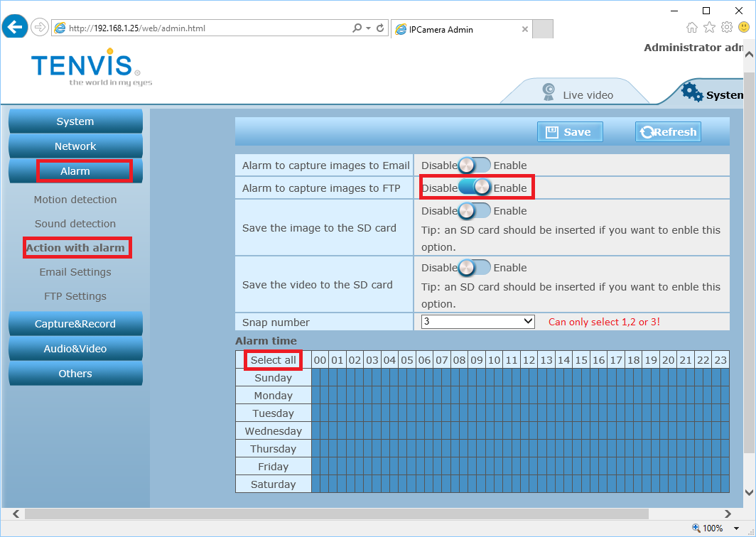Click the browser back arrow button
The width and height of the screenshot is (756, 537).
click(x=15, y=28)
